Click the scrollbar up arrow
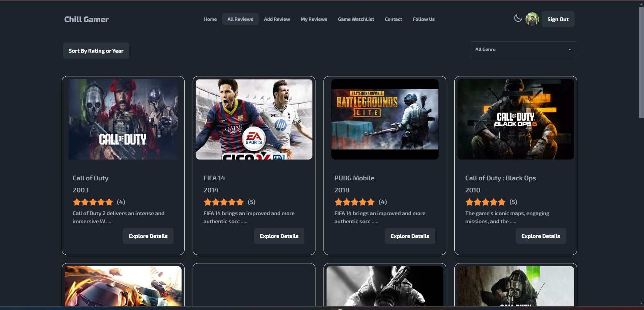The height and width of the screenshot is (310, 644). pos(641,3)
